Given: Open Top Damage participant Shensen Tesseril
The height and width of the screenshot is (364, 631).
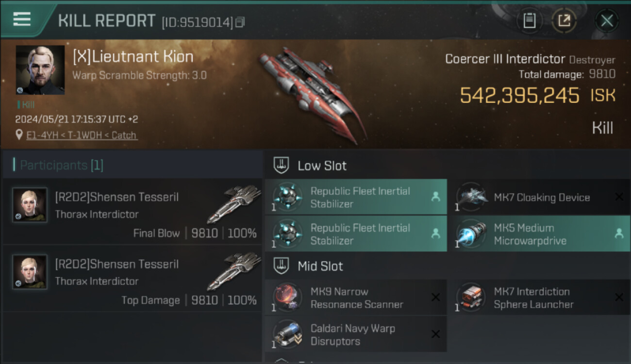Looking at the screenshot, I should click(x=133, y=279).
